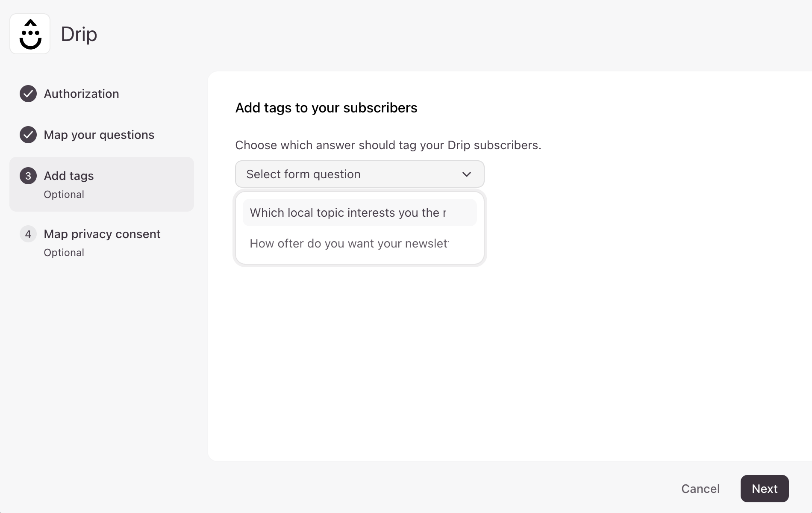Click the step 3 number badge

(28, 176)
